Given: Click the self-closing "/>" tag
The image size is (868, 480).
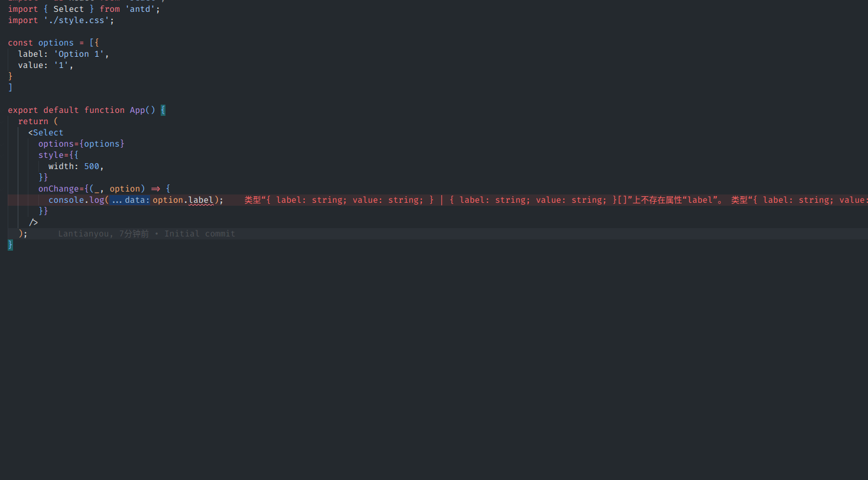Looking at the screenshot, I should point(34,222).
